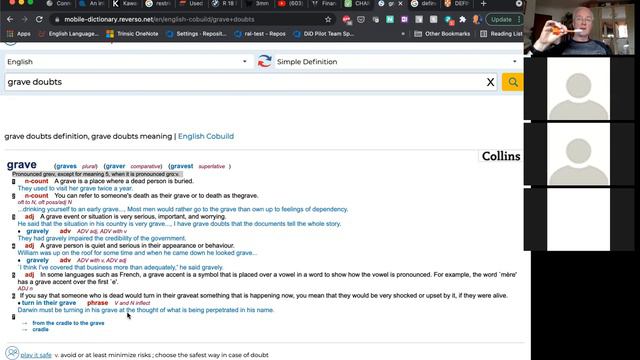The width and height of the screenshot is (640, 360).
Task: Click the Collins logo
Action: tap(501, 156)
